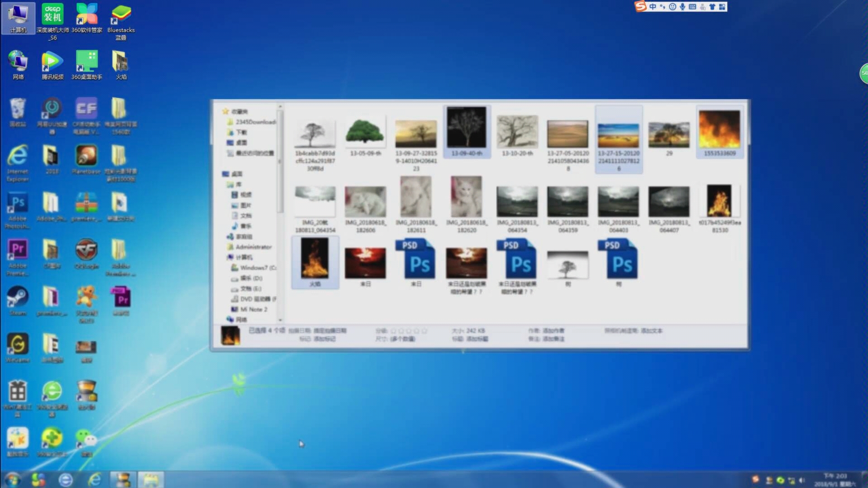Open the 2018 folder on the desktop

(x=52, y=159)
